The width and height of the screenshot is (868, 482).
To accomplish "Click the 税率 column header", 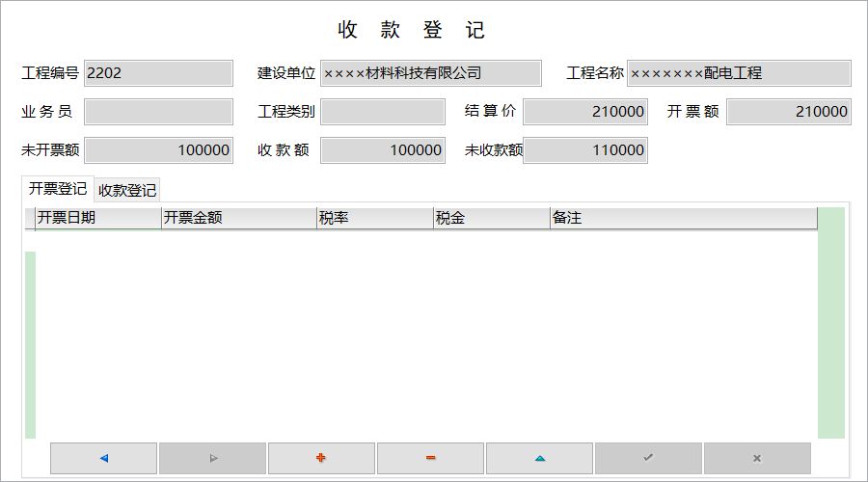I will coord(375,218).
